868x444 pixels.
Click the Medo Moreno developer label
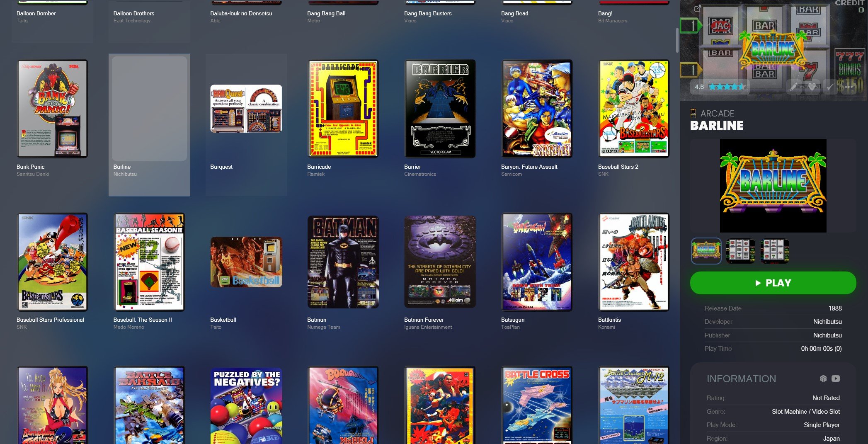(129, 327)
